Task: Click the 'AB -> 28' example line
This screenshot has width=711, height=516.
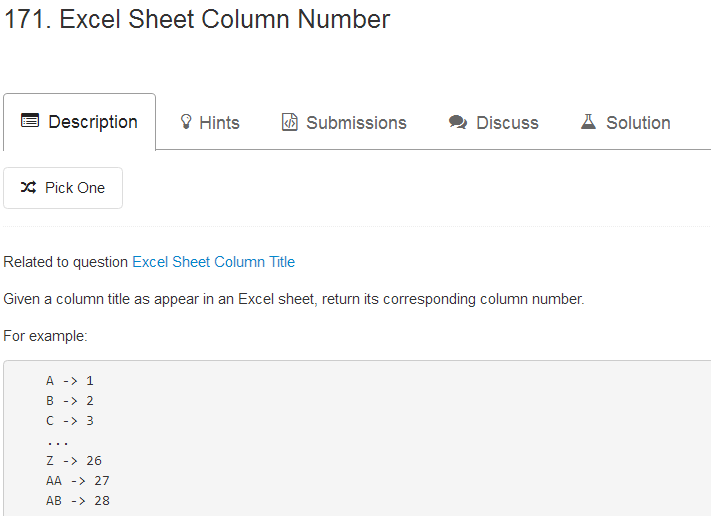Action: (x=77, y=501)
